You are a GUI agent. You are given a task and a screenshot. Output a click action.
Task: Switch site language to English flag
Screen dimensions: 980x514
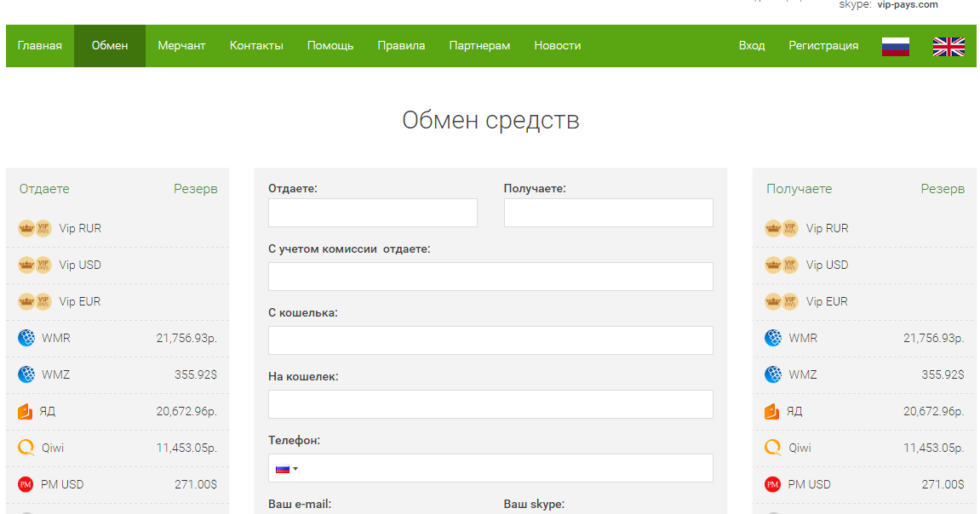pyautogui.click(x=948, y=46)
